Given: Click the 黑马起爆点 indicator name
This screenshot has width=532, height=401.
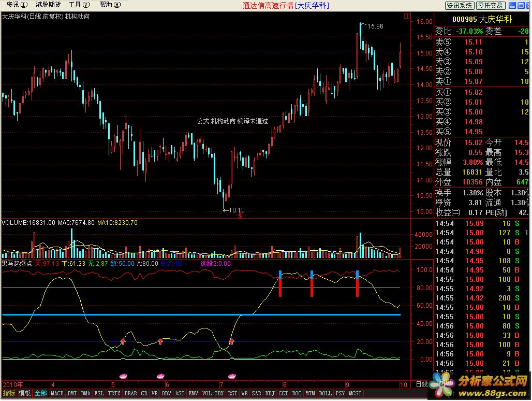Looking at the screenshot, I should pyautogui.click(x=17, y=264).
